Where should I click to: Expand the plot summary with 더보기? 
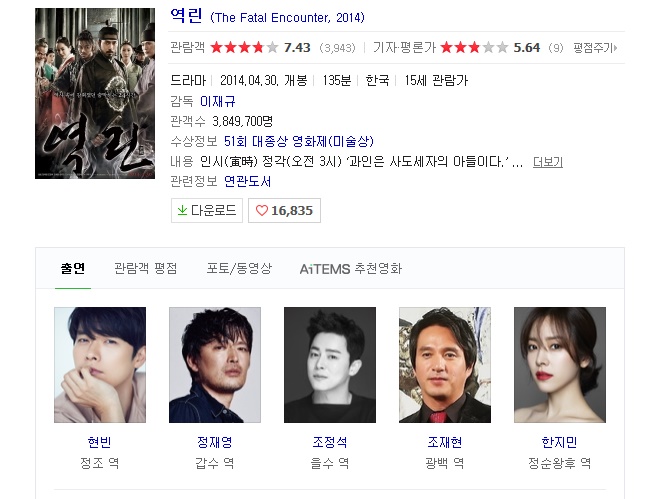[548, 162]
